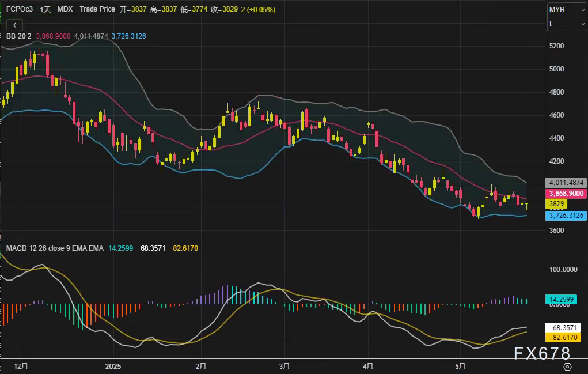Click the 100.0000 level on MACD axis

563,269
